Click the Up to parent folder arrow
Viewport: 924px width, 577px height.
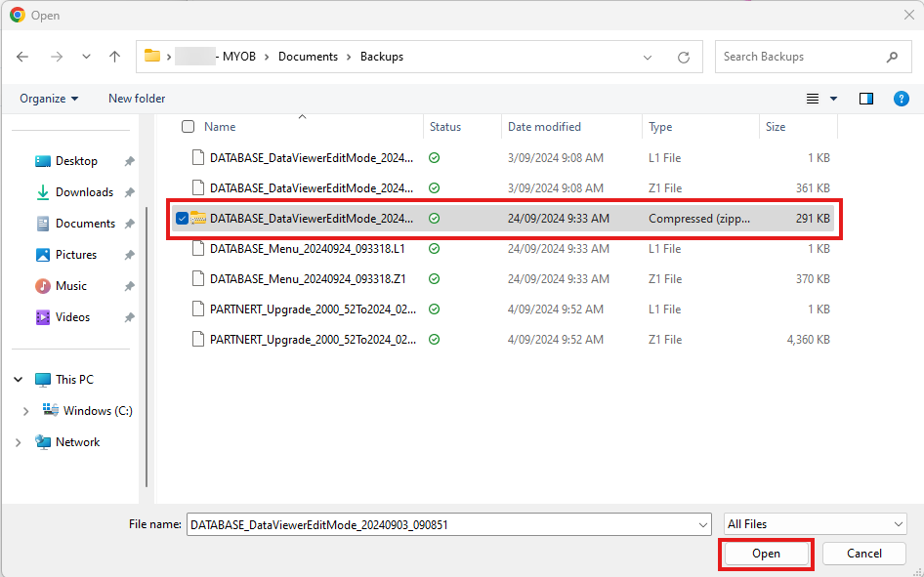[114, 57]
